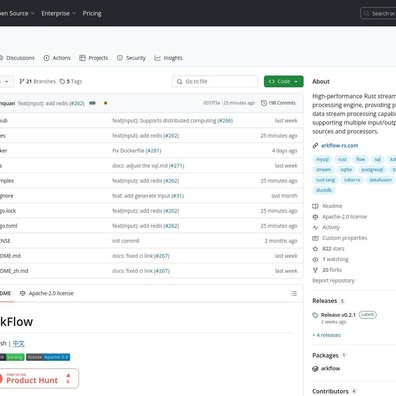Visit arkflow-rs.com website link
Viewport: 396px width, 396px height.
tap(339, 145)
